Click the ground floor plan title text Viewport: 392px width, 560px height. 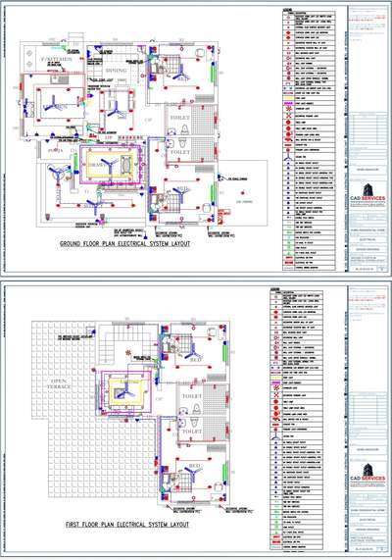[x=125, y=244]
